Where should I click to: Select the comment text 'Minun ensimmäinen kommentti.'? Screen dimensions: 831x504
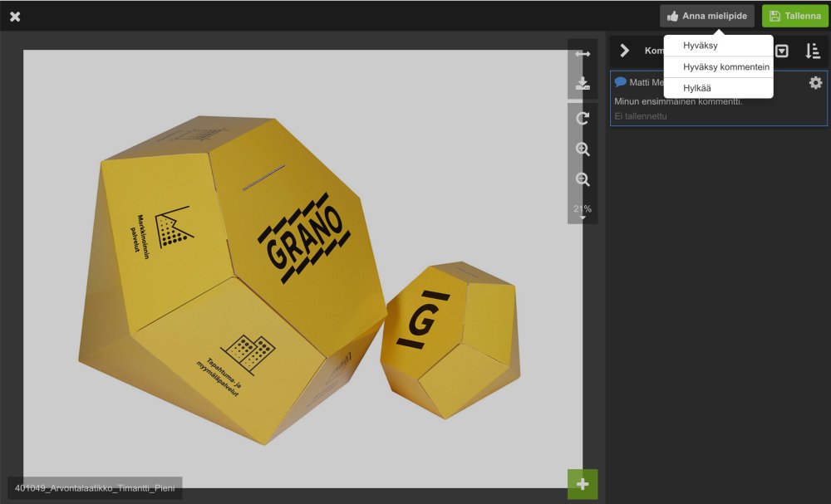(x=678, y=101)
